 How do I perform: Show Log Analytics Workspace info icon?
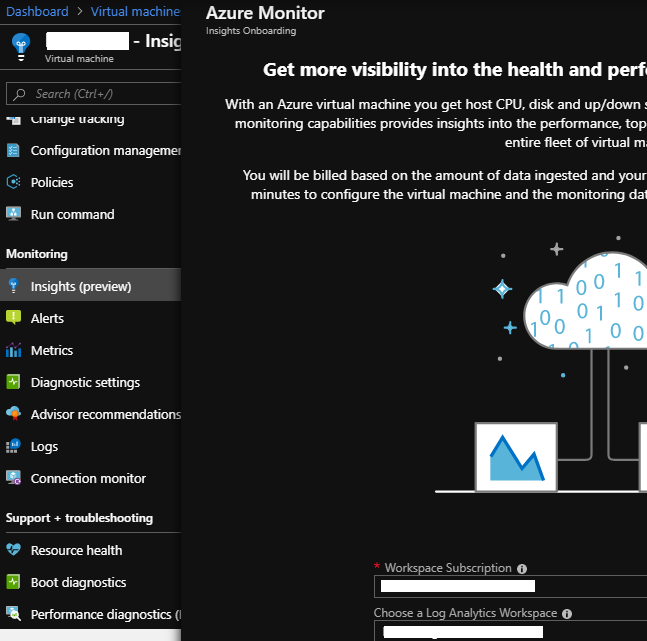pos(567,614)
